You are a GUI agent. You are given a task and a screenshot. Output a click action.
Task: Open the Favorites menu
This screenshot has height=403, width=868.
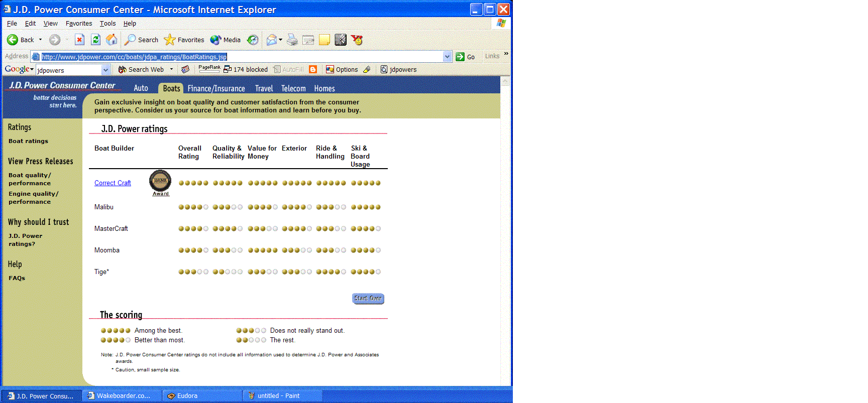[x=79, y=23]
